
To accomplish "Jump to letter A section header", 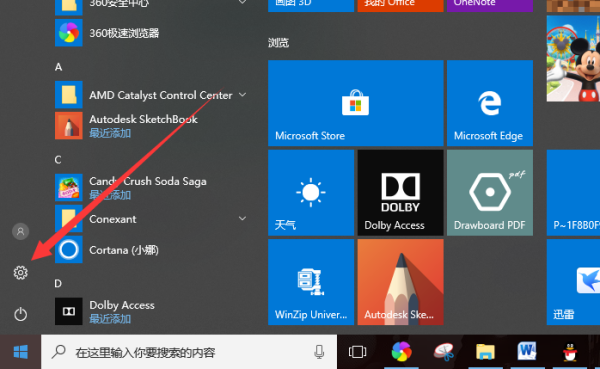I will 59,67.
